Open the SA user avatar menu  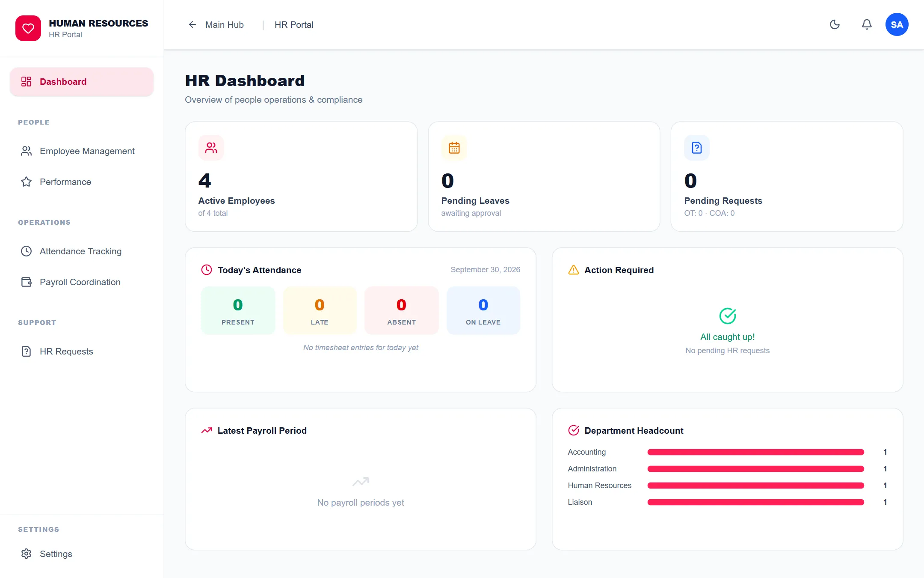pos(897,24)
